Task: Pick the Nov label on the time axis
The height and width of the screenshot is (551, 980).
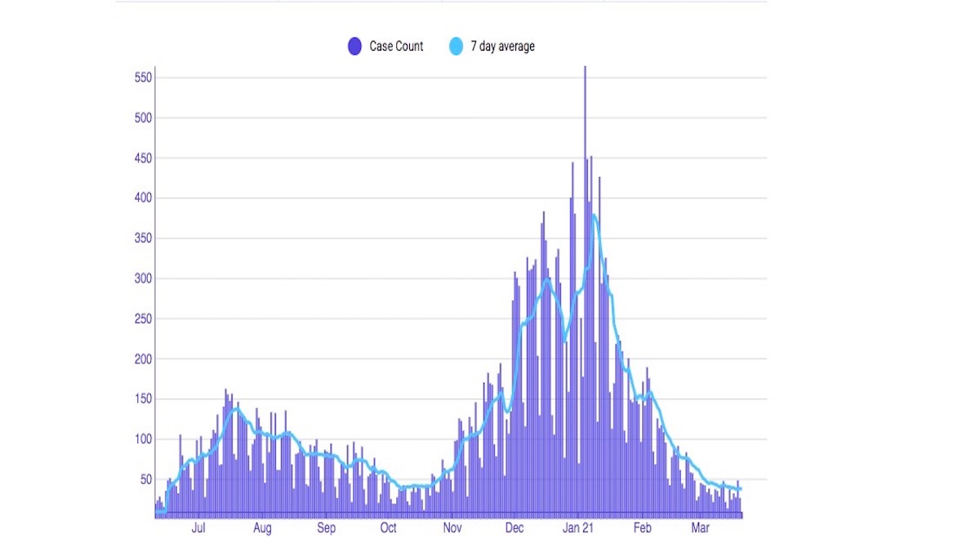Action: (452, 528)
